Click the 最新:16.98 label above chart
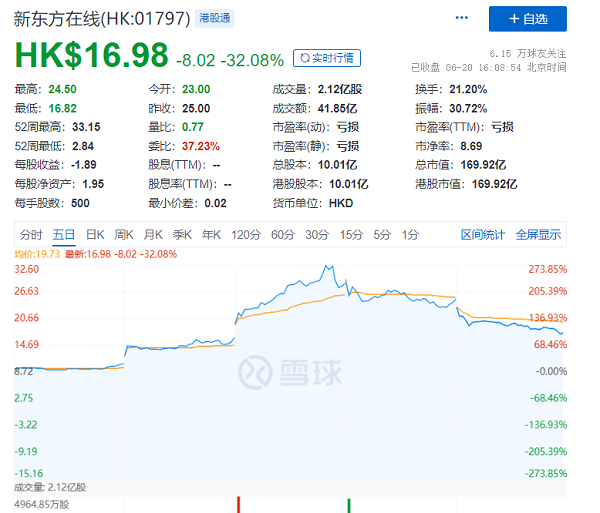This screenshot has height=513, width=600. pos(121,254)
